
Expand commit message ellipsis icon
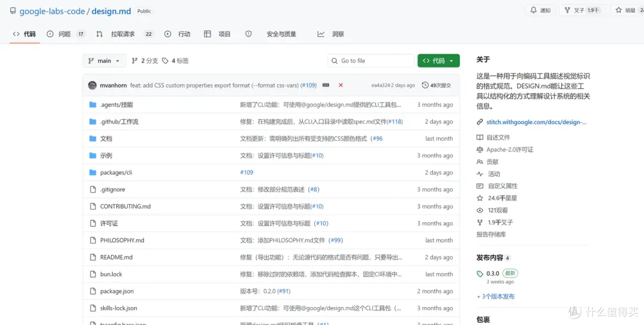tap(326, 85)
